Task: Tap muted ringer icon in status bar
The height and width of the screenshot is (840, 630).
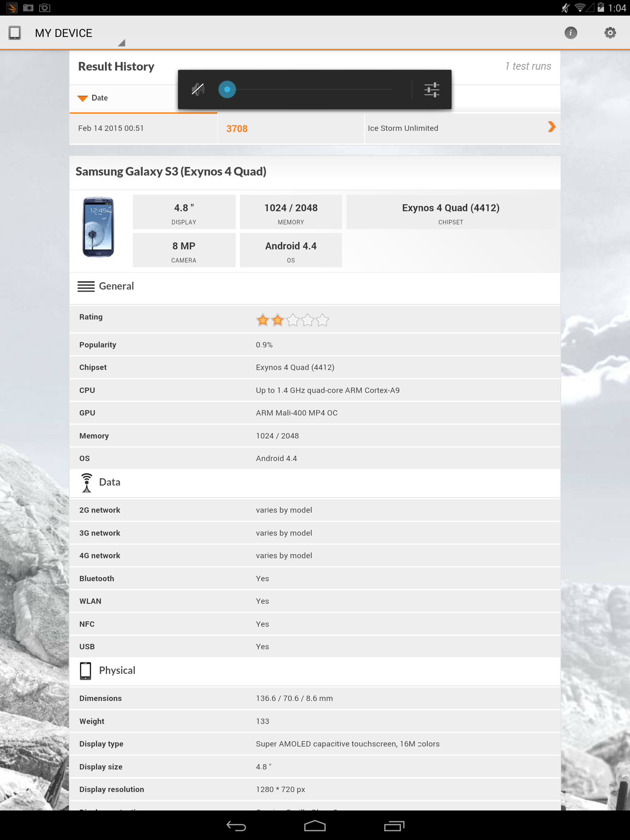Action: click(566, 8)
